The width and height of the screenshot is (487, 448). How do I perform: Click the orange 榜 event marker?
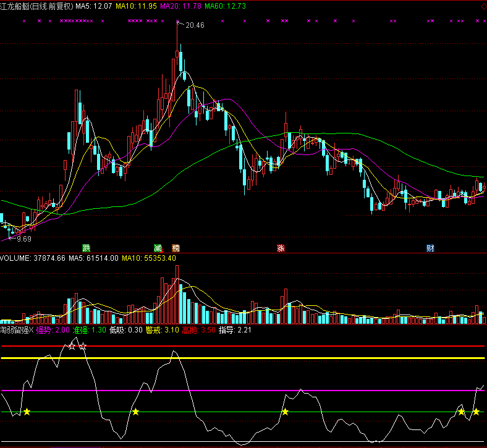(x=176, y=248)
